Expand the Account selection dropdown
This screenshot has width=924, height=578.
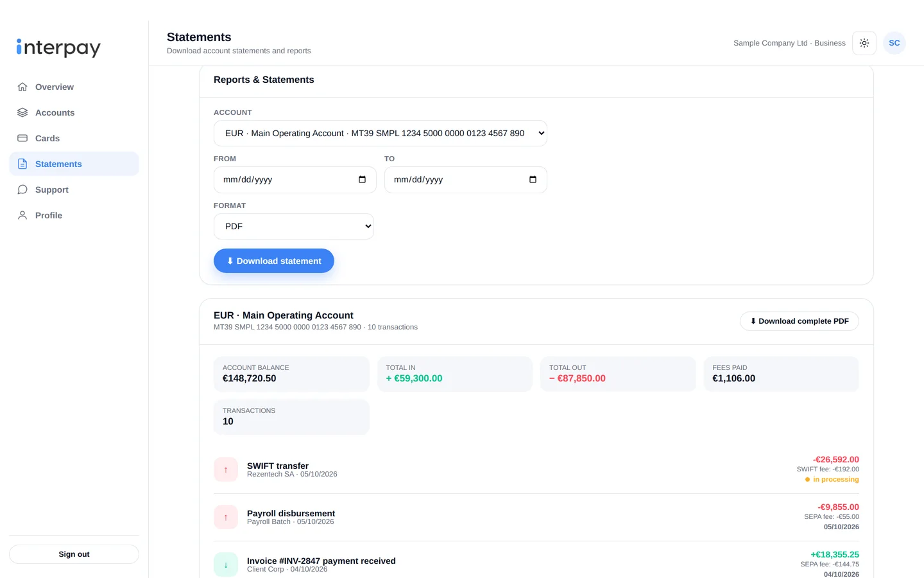(x=381, y=134)
